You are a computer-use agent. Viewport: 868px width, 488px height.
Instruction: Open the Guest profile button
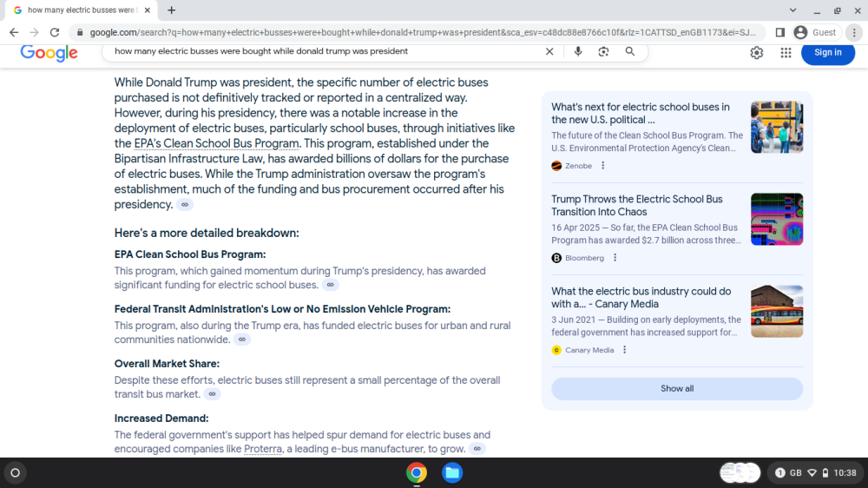click(x=816, y=33)
